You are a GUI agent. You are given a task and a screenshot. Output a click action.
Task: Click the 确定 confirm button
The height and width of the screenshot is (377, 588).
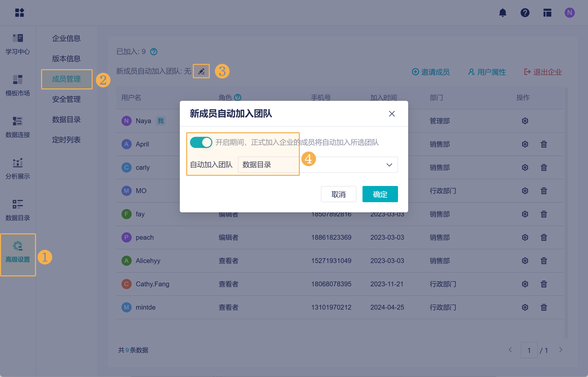380,194
